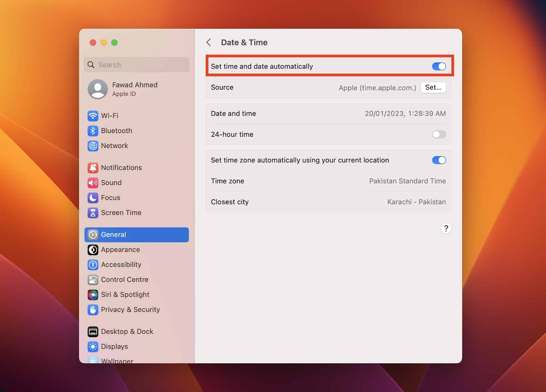Open Privacy & Security settings
The width and height of the screenshot is (546, 392).
(x=136, y=310)
